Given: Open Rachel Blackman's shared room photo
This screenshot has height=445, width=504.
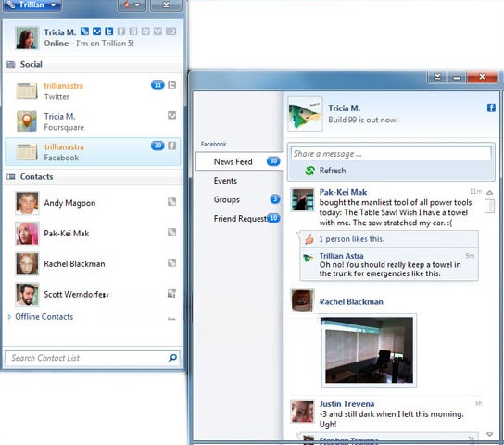Looking at the screenshot, I should tap(369, 350).
